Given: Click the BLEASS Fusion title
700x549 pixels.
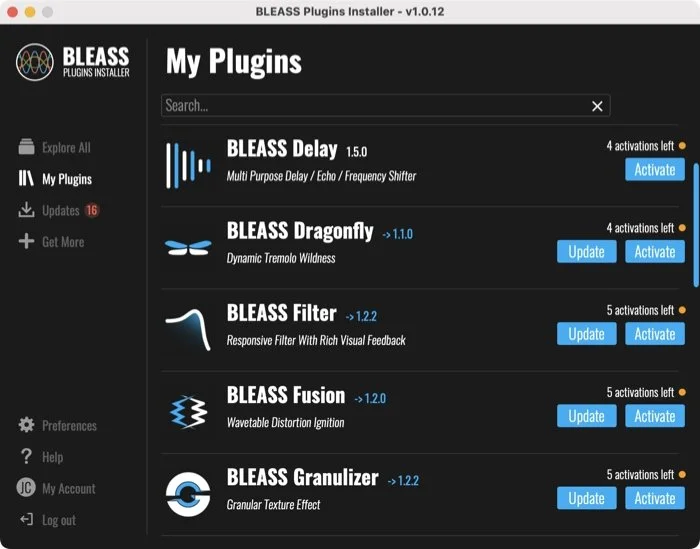Looking at the screenshot, I should pyautogui.click(x=286, y=395).
